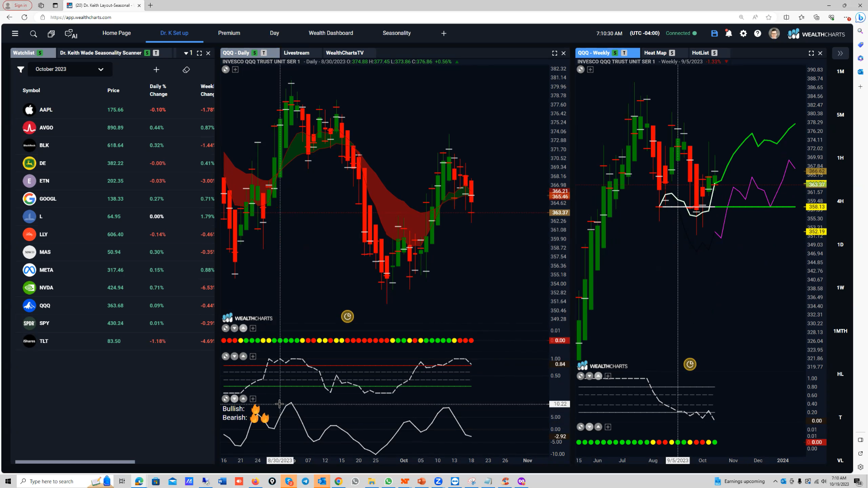Open the AI chat assistant

pyautogui.click(x=71, y=34)
